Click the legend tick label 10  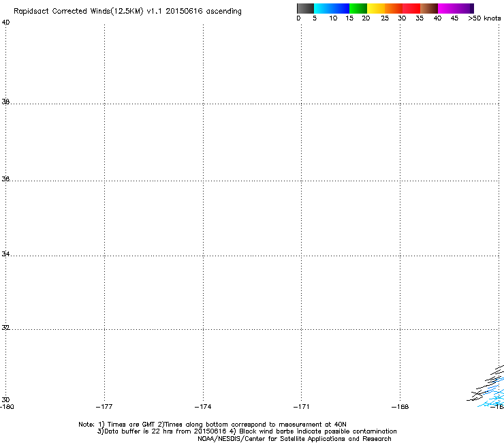[333, 18]
